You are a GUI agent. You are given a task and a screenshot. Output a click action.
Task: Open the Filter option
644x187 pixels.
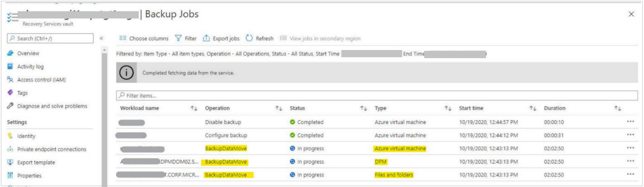pyautogui.click(x=186, y=38)
